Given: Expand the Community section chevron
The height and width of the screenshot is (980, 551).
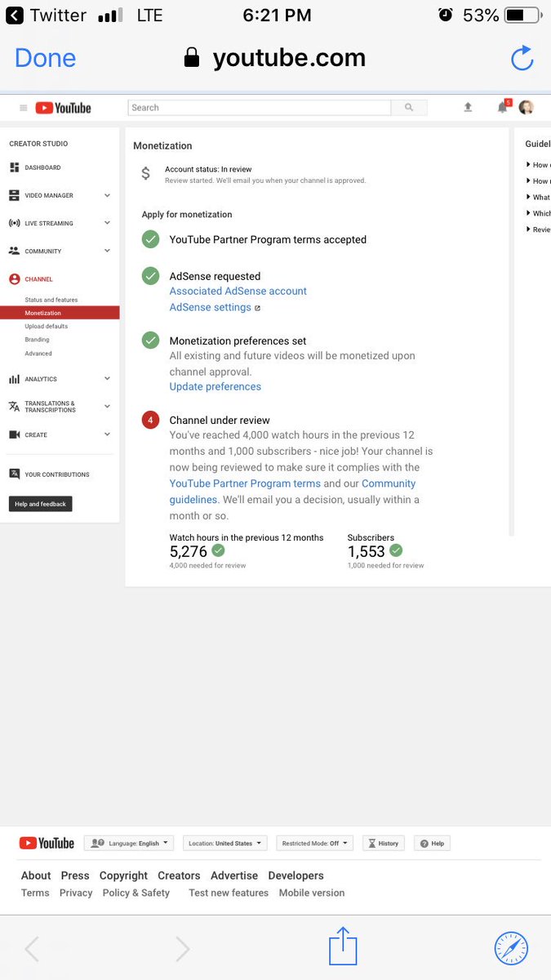Looking at the screenshot, I should 107,251.
